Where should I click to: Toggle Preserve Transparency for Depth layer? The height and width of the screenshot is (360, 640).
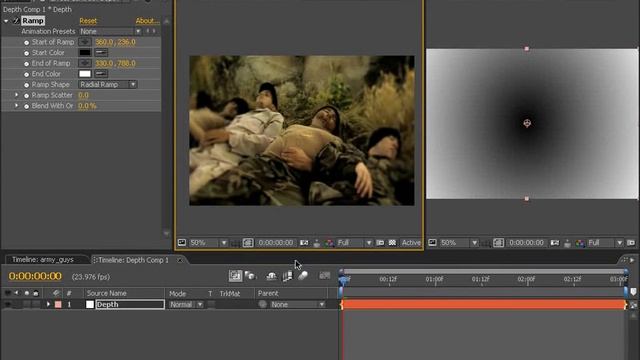click(211, 304)
